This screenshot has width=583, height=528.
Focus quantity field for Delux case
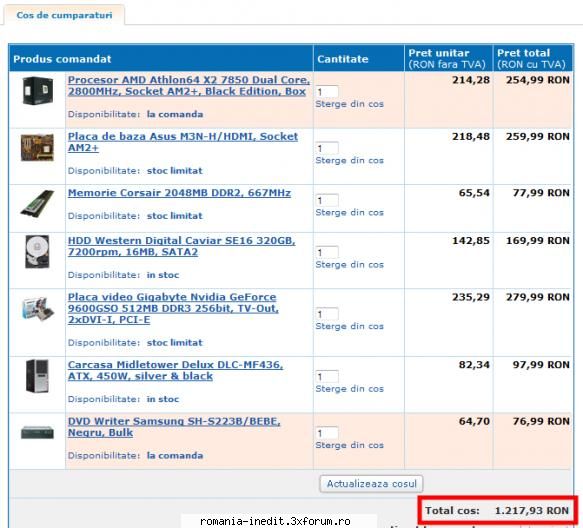[x=327, y=376]
